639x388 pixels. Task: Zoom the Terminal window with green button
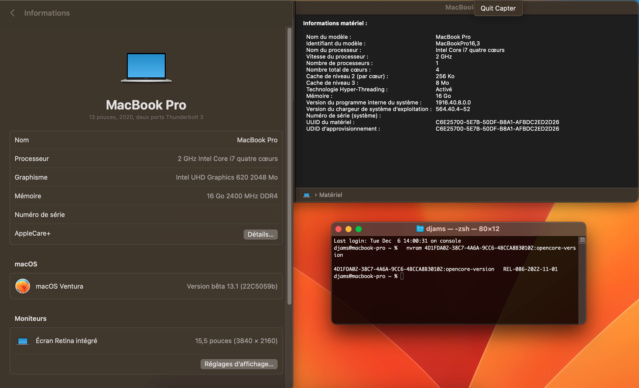359,229
